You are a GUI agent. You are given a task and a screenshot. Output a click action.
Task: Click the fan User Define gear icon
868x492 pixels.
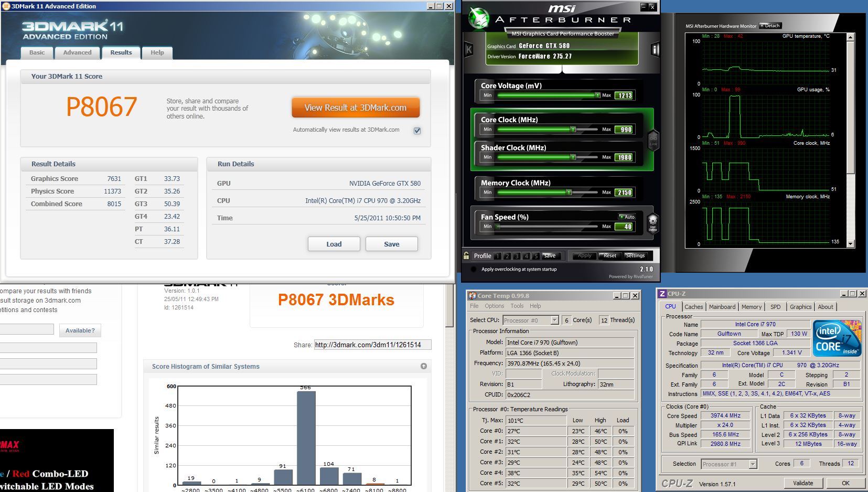652,222
